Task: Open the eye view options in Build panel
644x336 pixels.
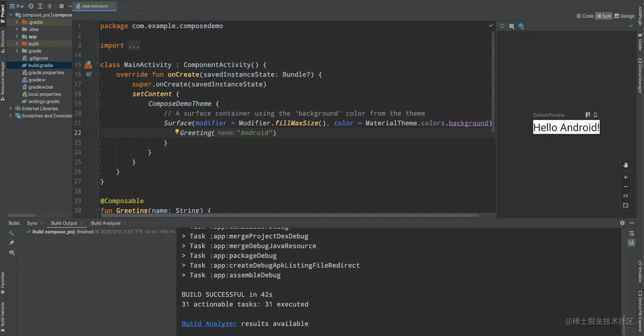Action: pyautogui.click(x=11, y=253)
